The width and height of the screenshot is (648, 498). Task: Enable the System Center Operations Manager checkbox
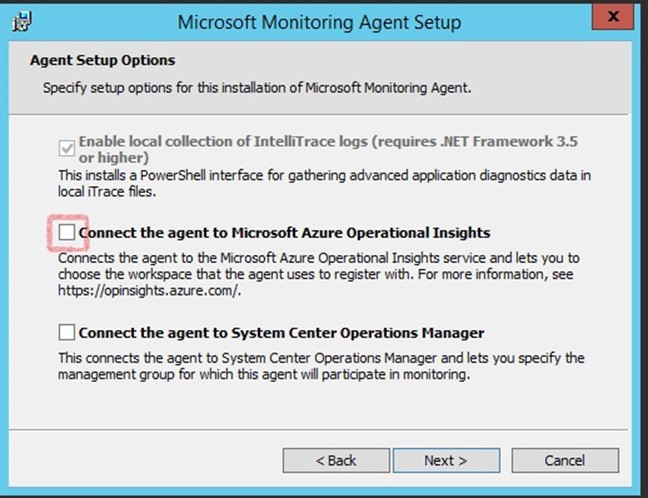pos(67,332)
